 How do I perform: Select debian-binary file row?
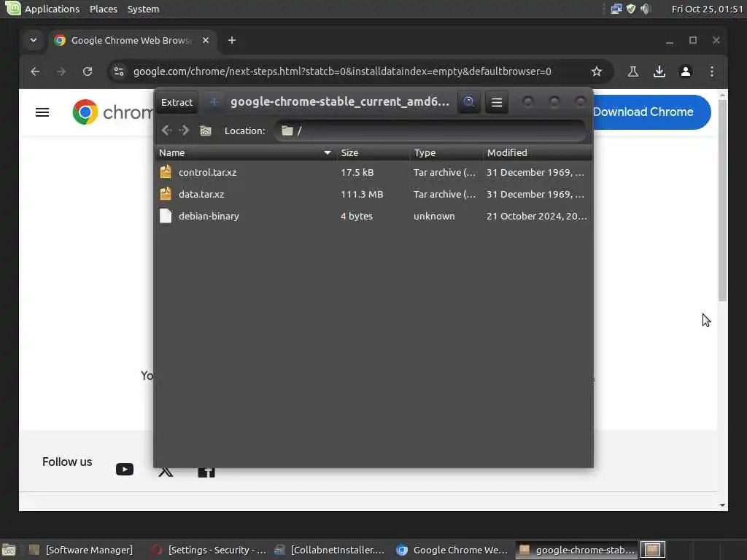[x=373, y=216]
